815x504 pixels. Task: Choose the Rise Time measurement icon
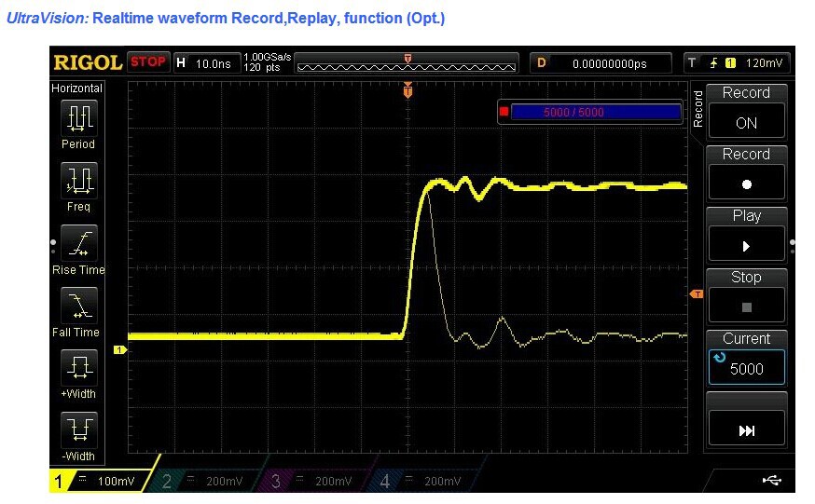[x=78, y=242]
